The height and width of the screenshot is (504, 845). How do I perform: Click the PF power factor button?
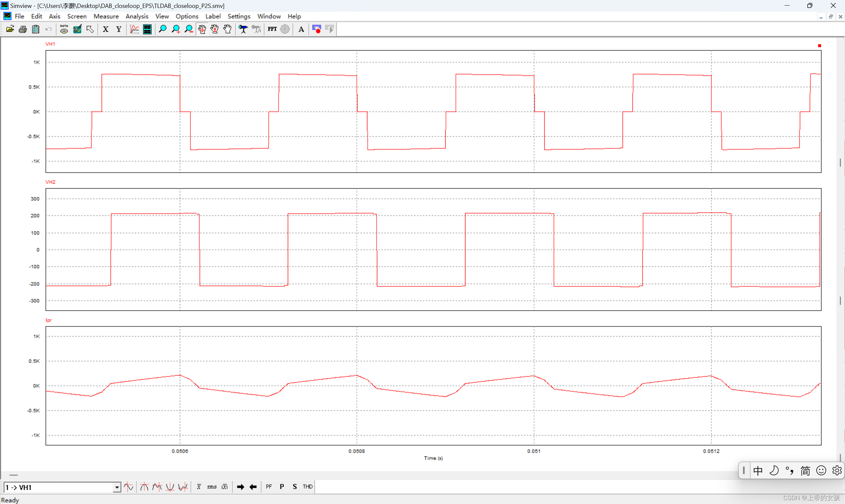pos(269,487)
